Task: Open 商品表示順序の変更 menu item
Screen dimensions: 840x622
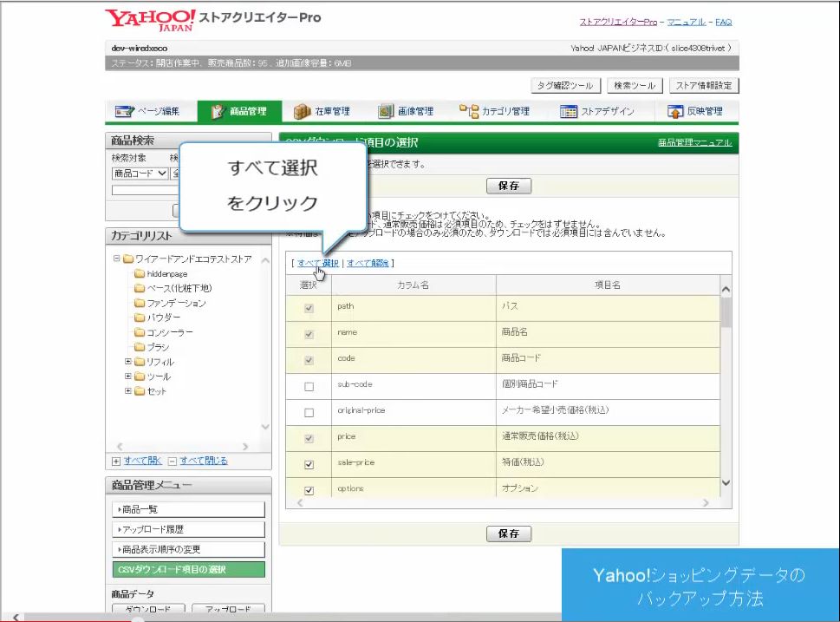Action: click(x=189, y=550)
